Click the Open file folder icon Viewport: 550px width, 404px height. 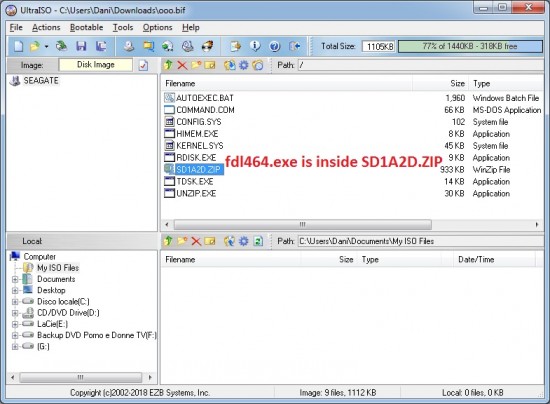click(35, 46)
